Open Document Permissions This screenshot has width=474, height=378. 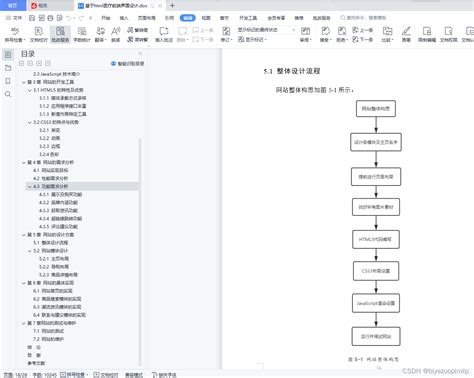449,34
